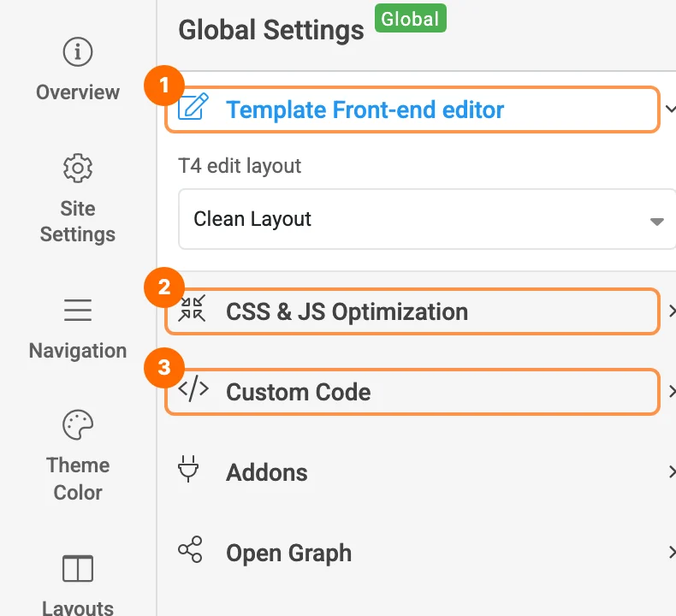Click the Global Settings heading

coord(271,30)
